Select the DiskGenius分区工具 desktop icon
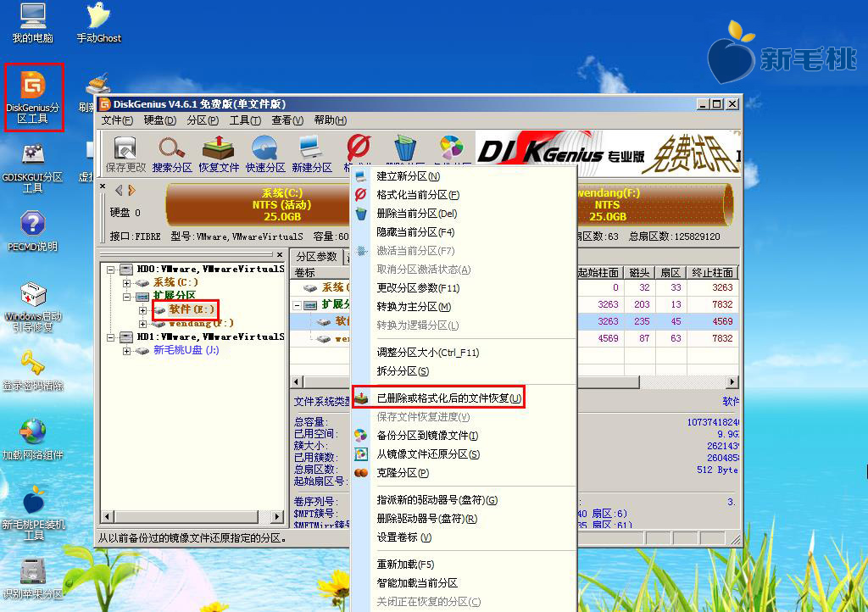The height and width of the screenshot is (612, 868). (x=33, y=98)
